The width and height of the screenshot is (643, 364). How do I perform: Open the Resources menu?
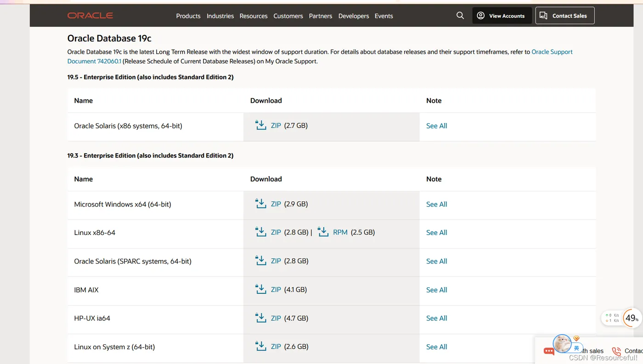tap(254, 16)
